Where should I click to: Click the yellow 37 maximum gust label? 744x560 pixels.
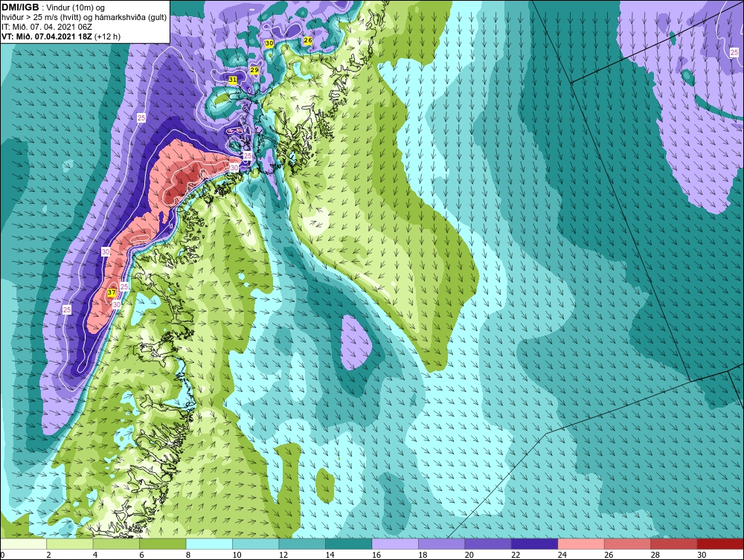click(x=112, y=292)
